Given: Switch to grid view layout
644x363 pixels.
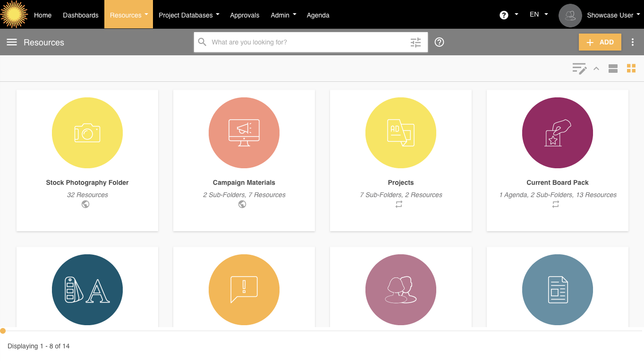Looking at the screenshot, I should click(x=631, y=69).
